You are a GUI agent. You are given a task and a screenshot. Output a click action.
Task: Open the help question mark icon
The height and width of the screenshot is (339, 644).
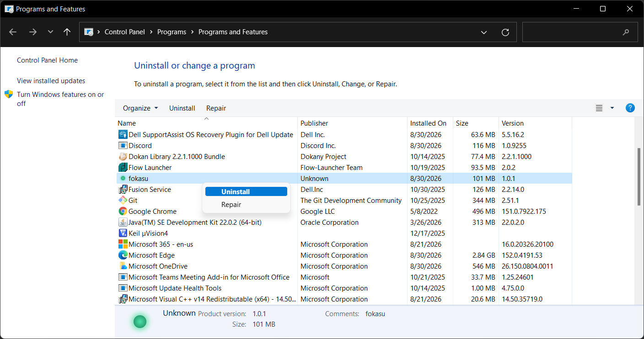(630, 108)
